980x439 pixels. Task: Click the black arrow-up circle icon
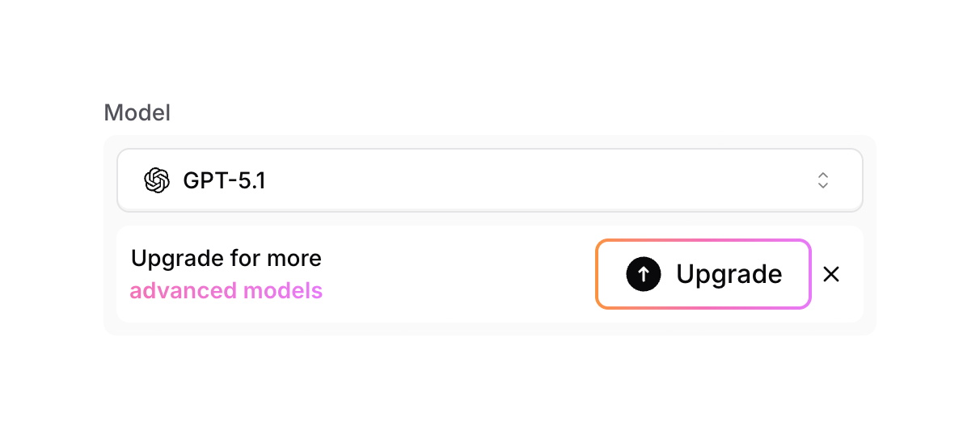[643, 275]
